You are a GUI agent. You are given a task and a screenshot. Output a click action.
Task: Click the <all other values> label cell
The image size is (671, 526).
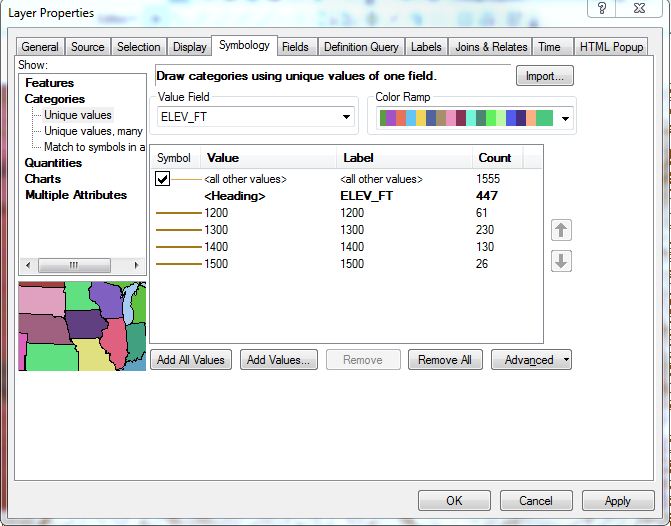(x=381, y=179)
